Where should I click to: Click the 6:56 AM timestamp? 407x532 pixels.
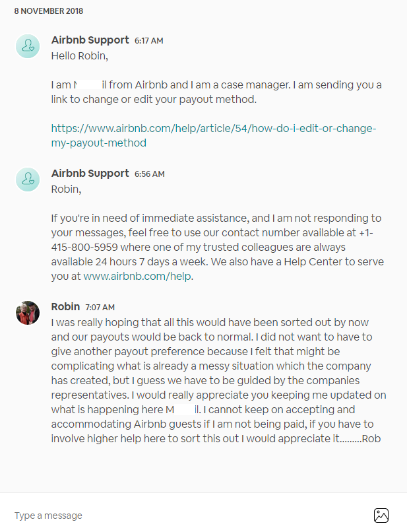(x=149, y=174)
